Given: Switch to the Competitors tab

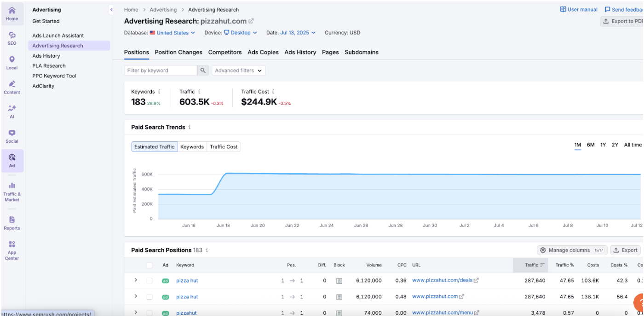Looking at the screenshot, I should tap(224, 52).
